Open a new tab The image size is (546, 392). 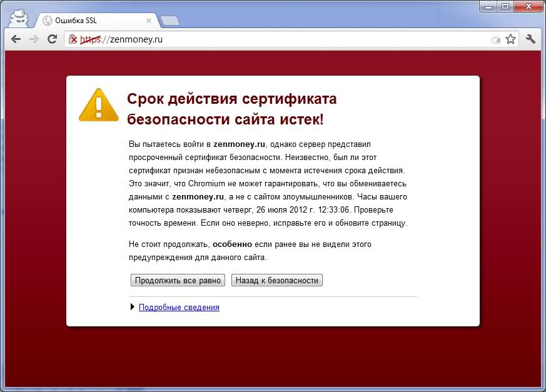point(170,21)
